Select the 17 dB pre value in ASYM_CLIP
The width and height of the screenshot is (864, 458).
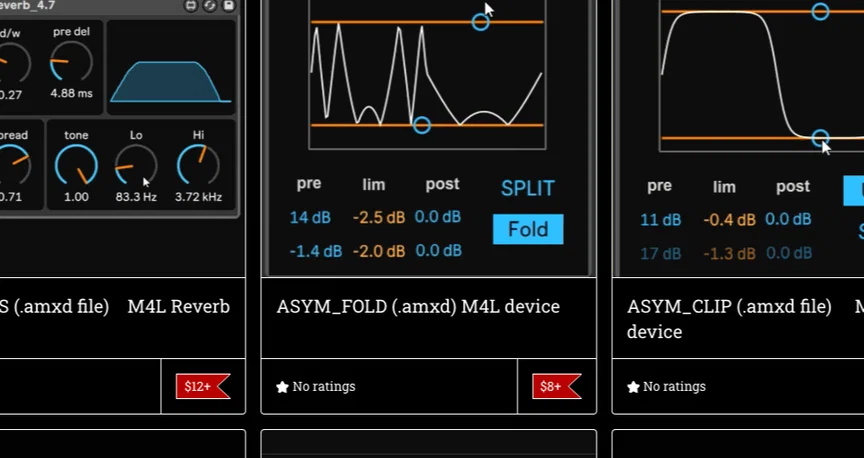[x=661, y=254]
